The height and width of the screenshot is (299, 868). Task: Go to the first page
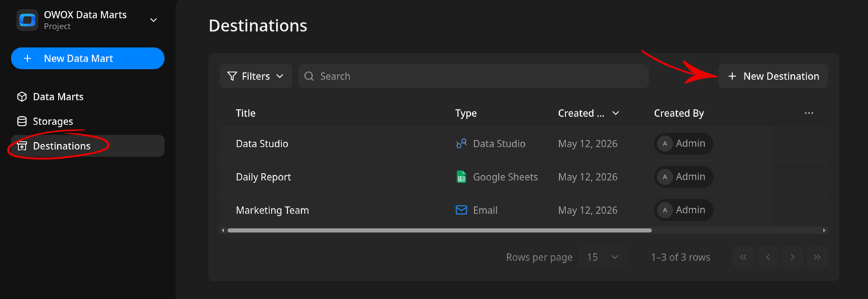[743, 257]
